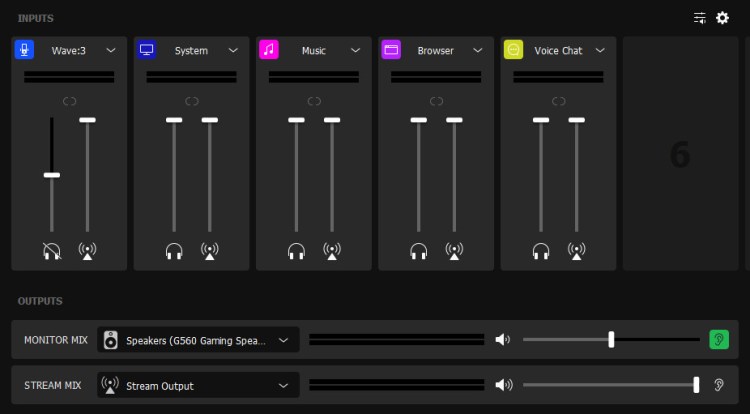This screenshot has width=750, height=414.
Task: Click the pink Music note channel icon
Action: (x=269, y=50)
